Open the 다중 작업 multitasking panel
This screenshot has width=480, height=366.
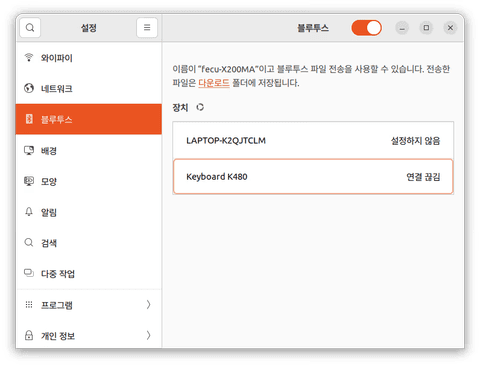(89, 274)
